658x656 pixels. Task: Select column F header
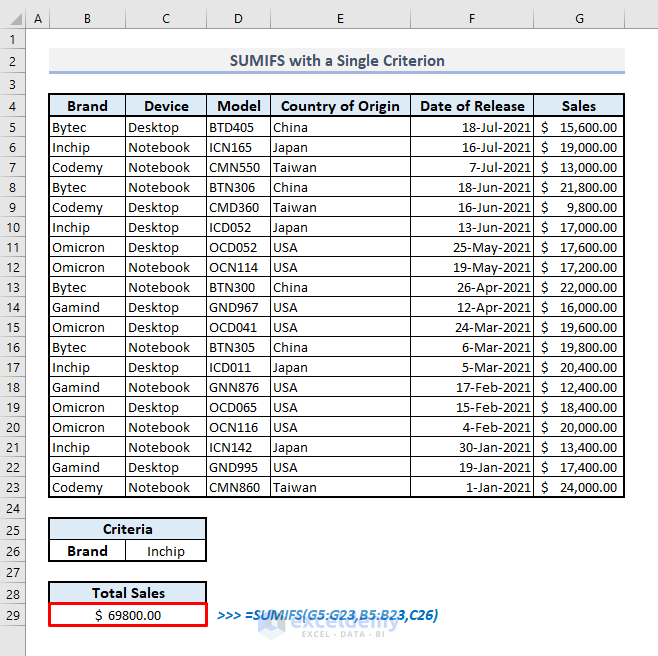[x=472, y=19]
